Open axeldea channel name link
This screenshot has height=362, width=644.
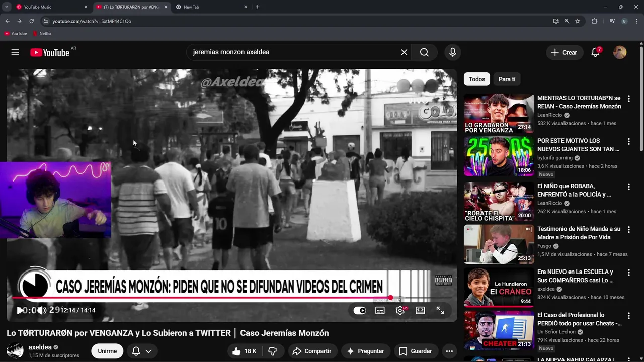(x=40, y=347)
